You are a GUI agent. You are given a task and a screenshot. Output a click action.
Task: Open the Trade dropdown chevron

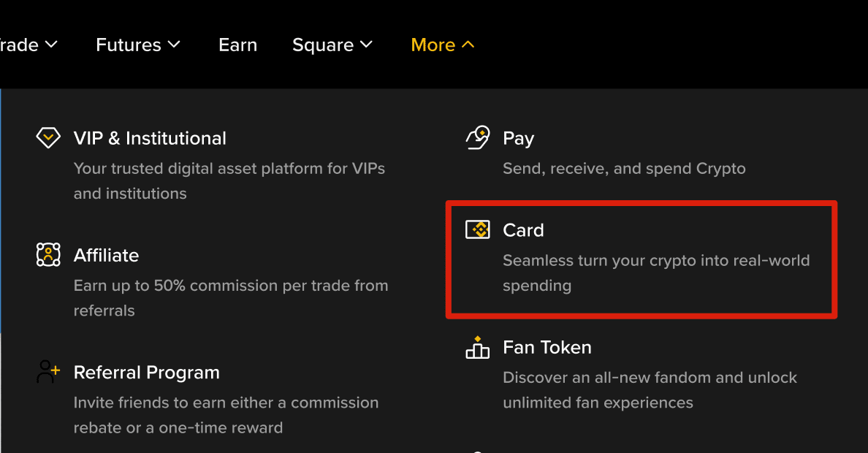[51, 45]
